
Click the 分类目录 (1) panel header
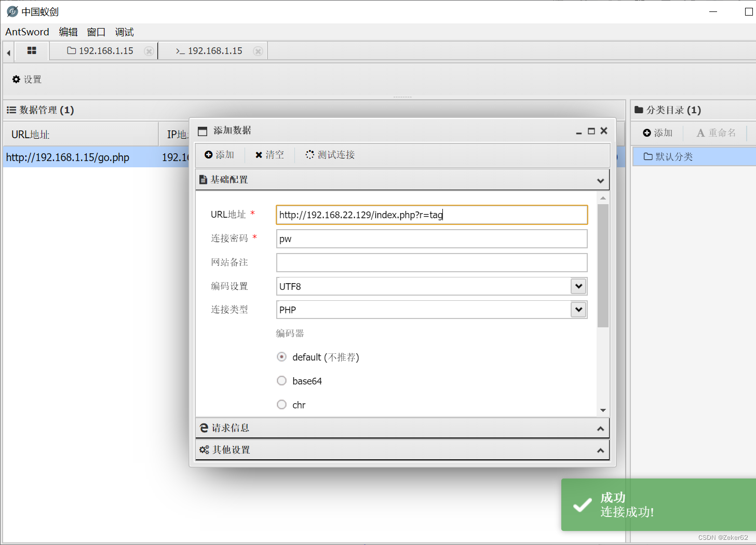693,110
